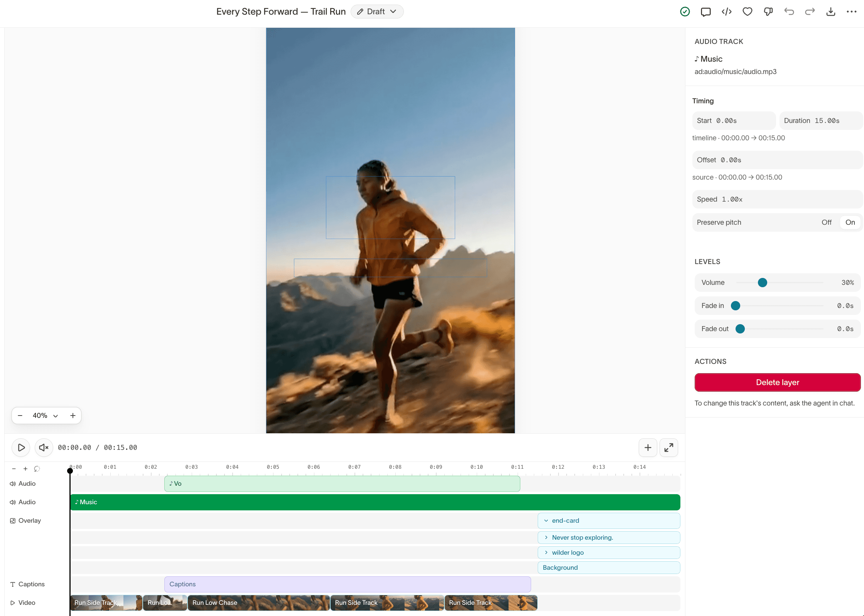Click the Overlay track label

30,521
